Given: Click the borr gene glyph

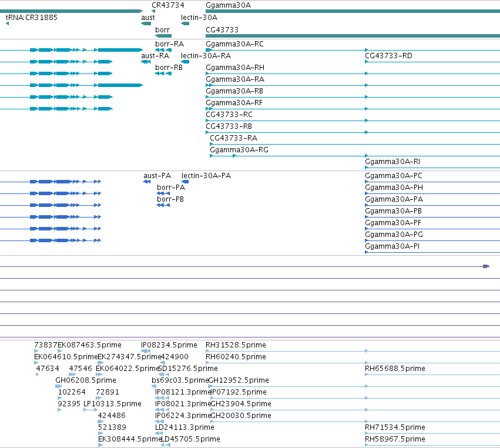Looking at the screenshot, I should pyautogui.click(x=163, y=36).
